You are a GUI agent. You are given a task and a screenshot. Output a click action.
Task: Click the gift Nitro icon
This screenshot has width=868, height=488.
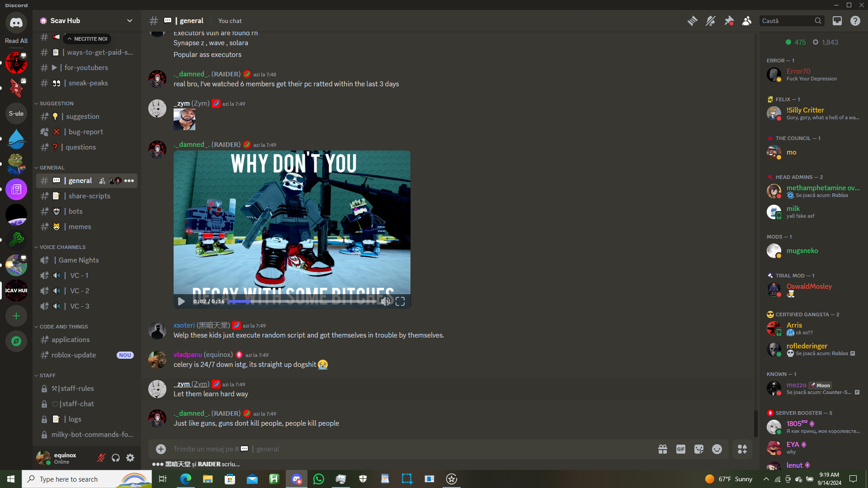(663, 449)
